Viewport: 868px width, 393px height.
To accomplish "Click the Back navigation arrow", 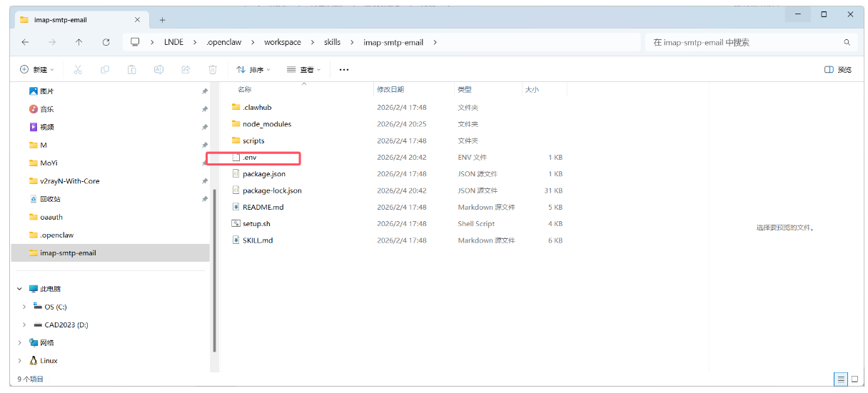I will (x=25, y=42).
